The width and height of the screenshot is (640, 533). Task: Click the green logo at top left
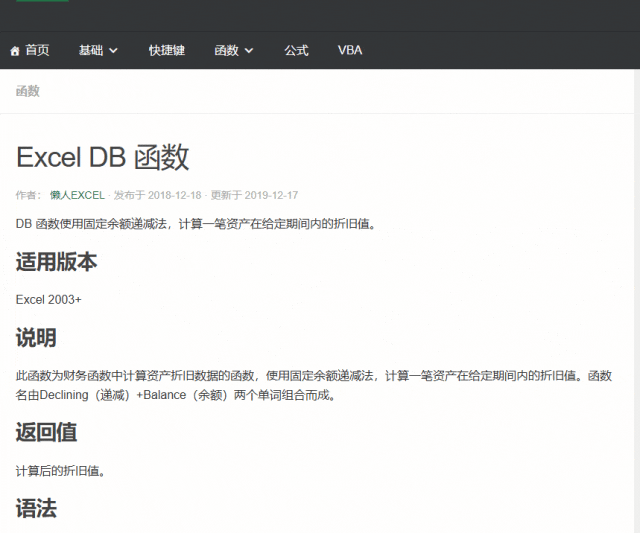(x=42, y=1)
